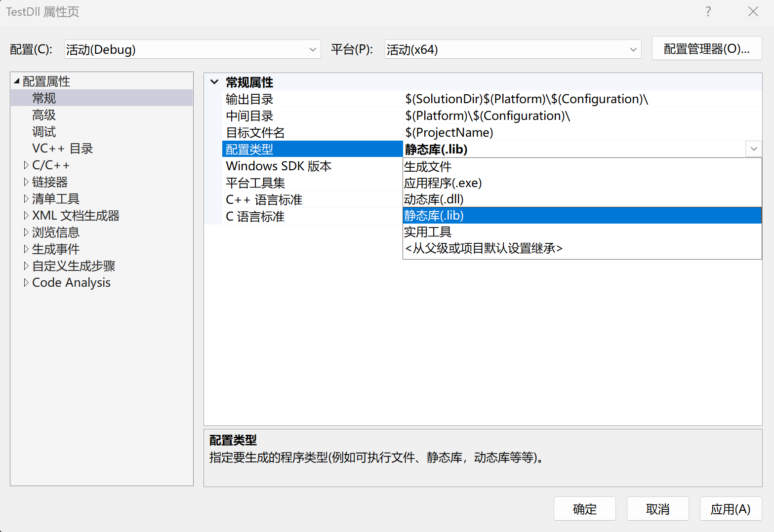Choose 动态库(.dll) from the list
This screenshot has width=774, height=532.
tap(434, 199)
